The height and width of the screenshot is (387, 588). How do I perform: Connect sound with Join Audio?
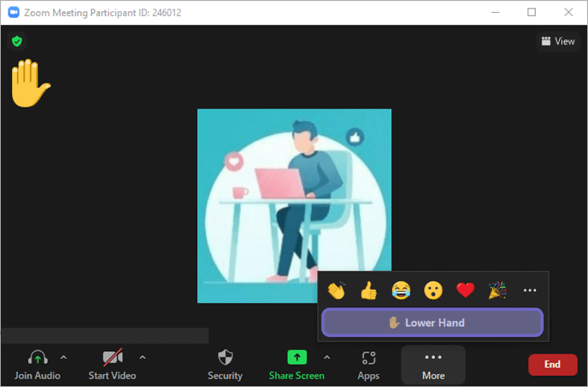click(x=37, y=364)
